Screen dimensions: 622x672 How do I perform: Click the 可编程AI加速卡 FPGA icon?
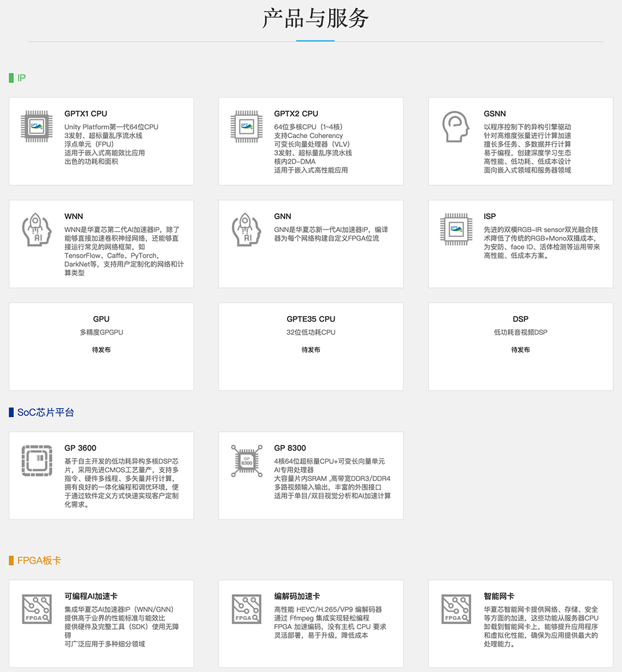37,609
